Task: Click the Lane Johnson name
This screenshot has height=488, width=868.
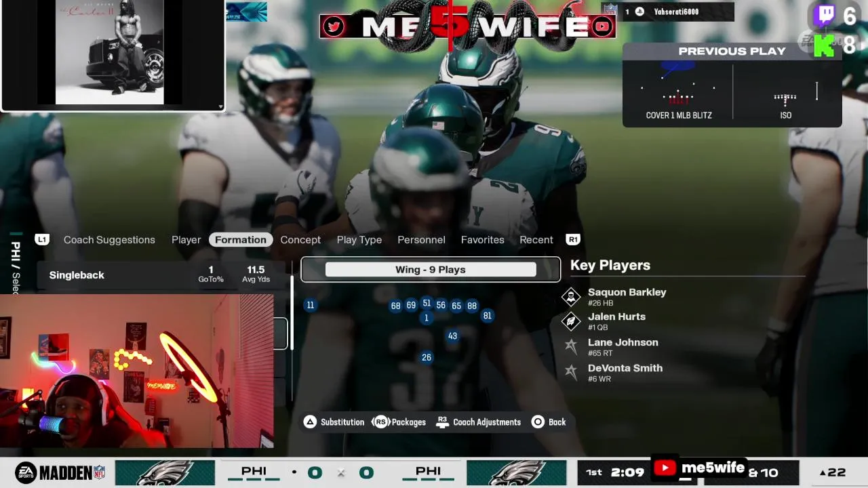Action: (x=623, y=342)
